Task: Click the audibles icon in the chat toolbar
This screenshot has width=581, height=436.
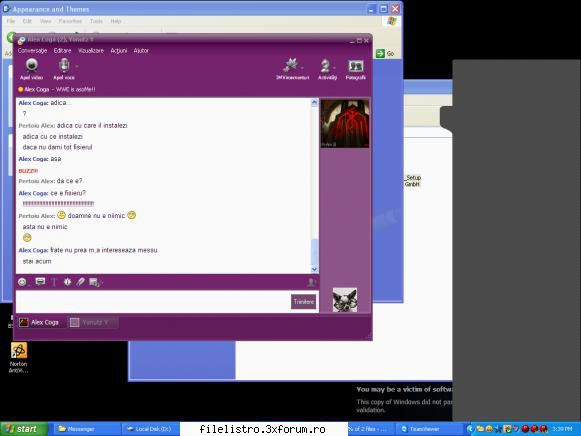Action: (x=40, y=282)
